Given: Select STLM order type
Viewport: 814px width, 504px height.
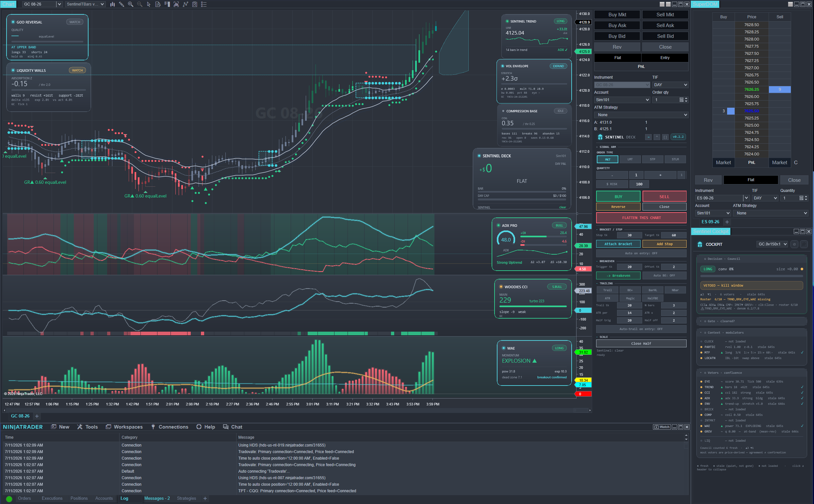Looking at the screenshot, I should click(x=675, y=159).
